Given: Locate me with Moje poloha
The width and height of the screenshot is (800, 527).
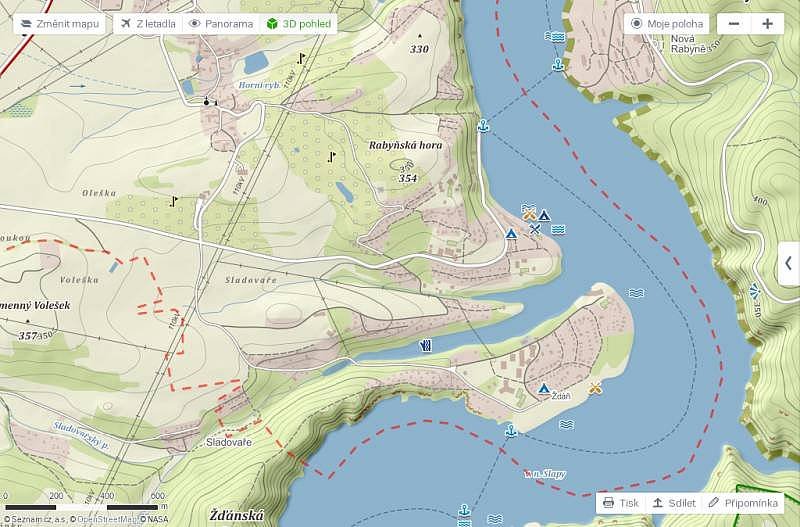Looking at the screenshot, I should [668, 24].
